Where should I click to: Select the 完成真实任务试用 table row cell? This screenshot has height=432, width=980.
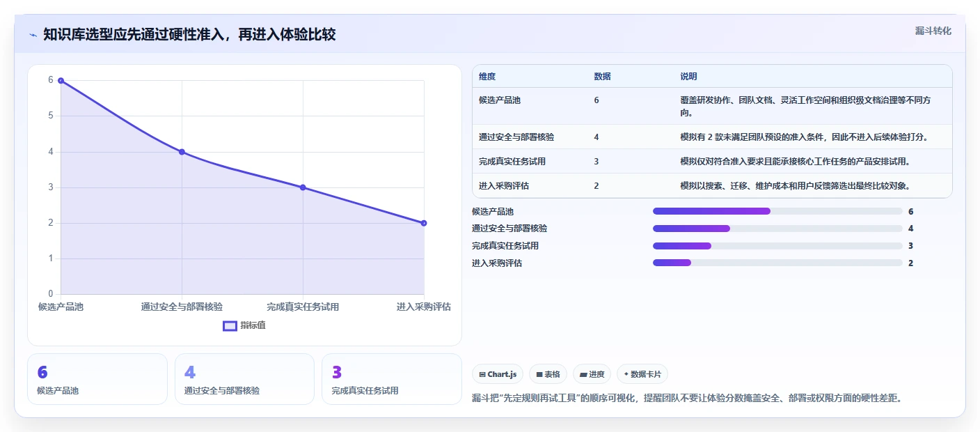[512, 161]
